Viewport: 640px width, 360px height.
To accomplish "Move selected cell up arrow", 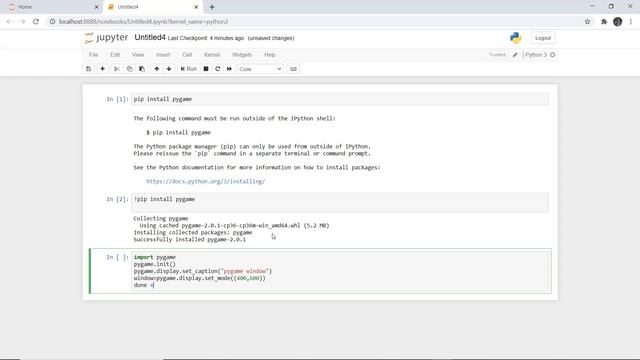I will (x=157, y=69).
